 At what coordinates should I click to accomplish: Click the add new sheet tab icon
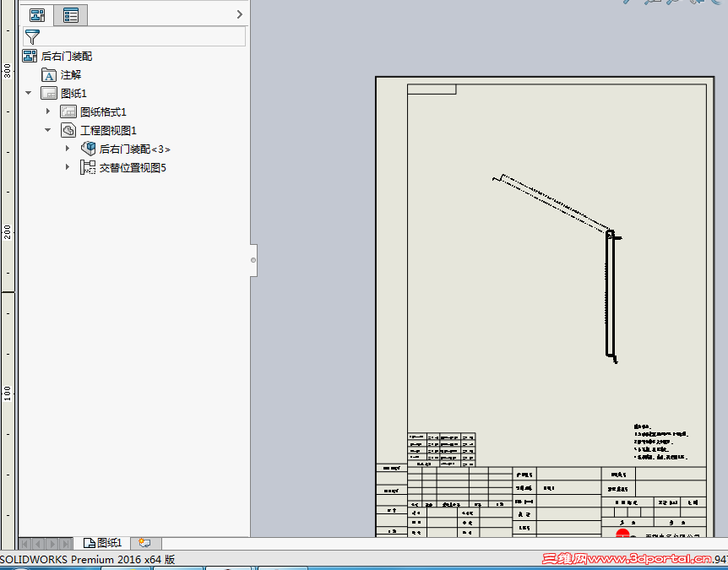[145, 543]
